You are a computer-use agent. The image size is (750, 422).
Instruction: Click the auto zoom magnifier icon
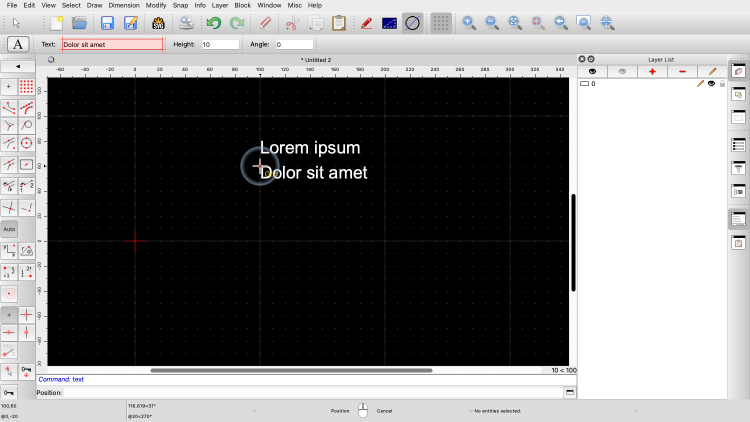point(515,23)
